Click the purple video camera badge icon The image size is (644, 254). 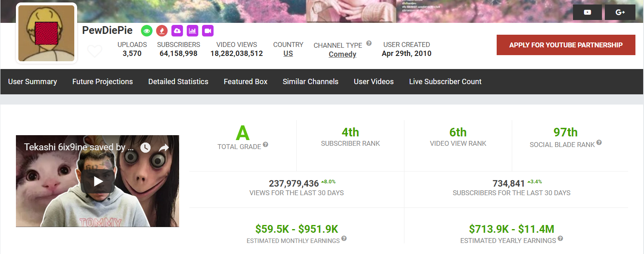pyautogui.click(x=208, y=31)
